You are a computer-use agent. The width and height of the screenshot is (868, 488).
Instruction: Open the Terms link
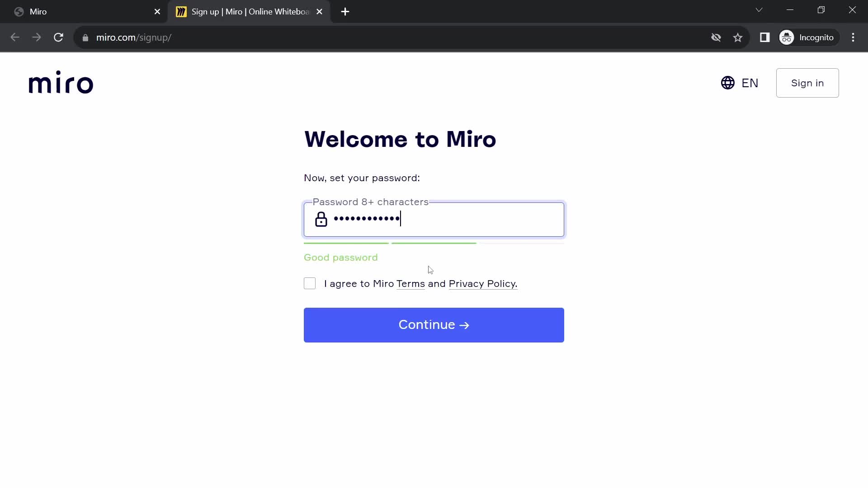410,284
